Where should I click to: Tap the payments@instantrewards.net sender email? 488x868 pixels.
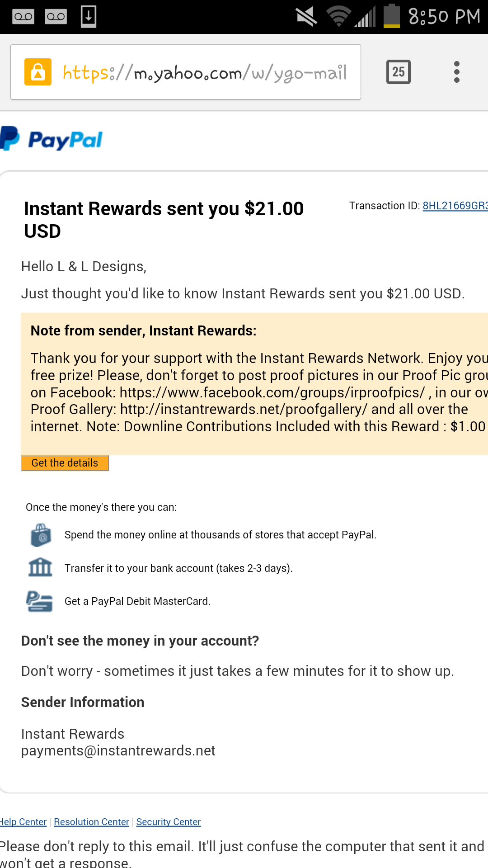(118, 751)
